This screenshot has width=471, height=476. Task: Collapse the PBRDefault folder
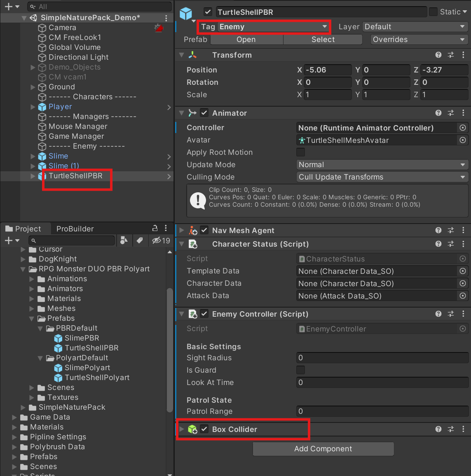coord(40,329)
